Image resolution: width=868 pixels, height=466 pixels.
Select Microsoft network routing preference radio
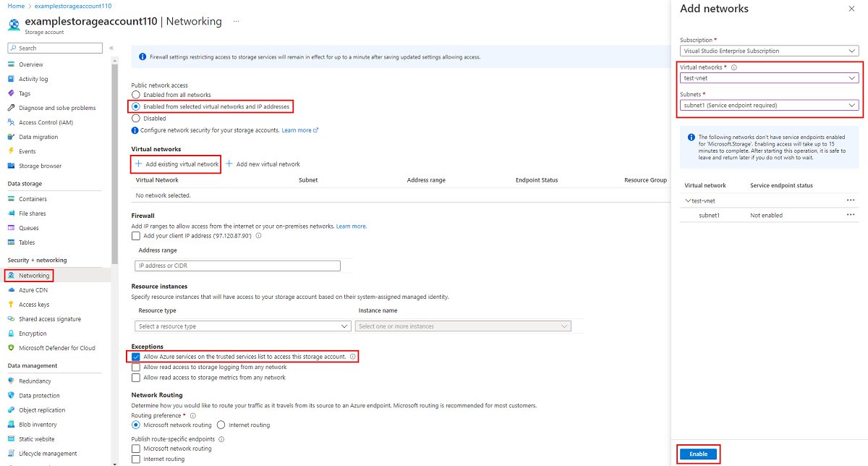[135, 425]
